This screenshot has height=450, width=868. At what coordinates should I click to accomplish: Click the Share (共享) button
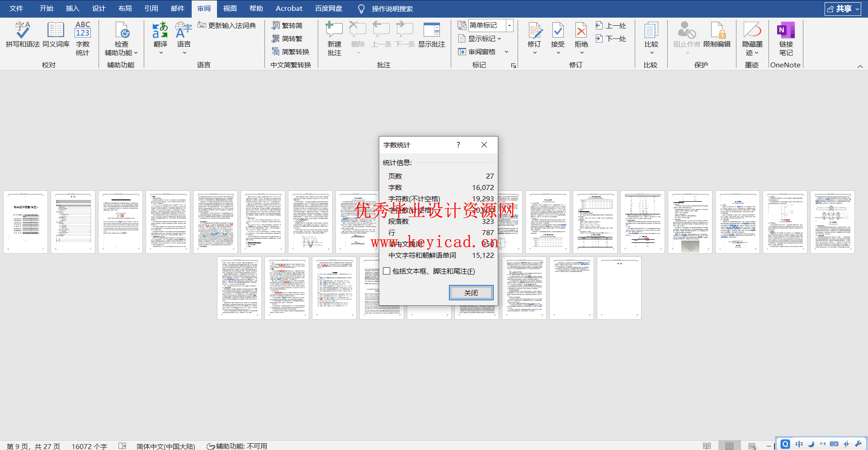[x=843, y=9]
